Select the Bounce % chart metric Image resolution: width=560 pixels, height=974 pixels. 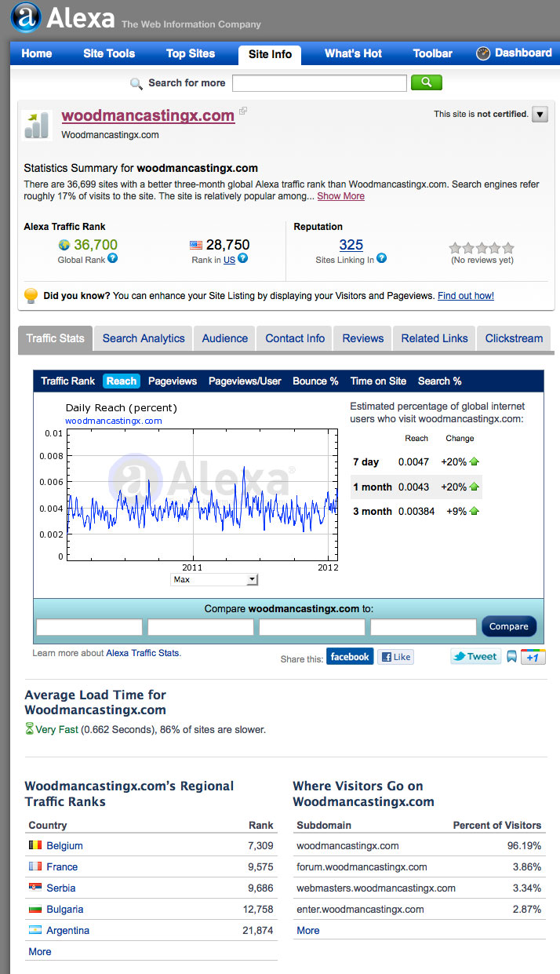coord(315,381)
